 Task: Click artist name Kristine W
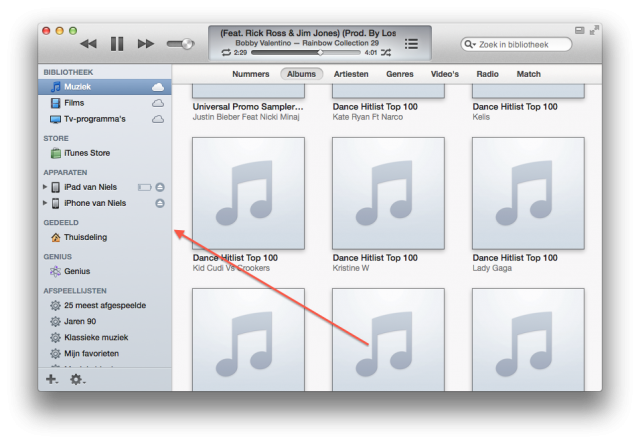(351, 268)
